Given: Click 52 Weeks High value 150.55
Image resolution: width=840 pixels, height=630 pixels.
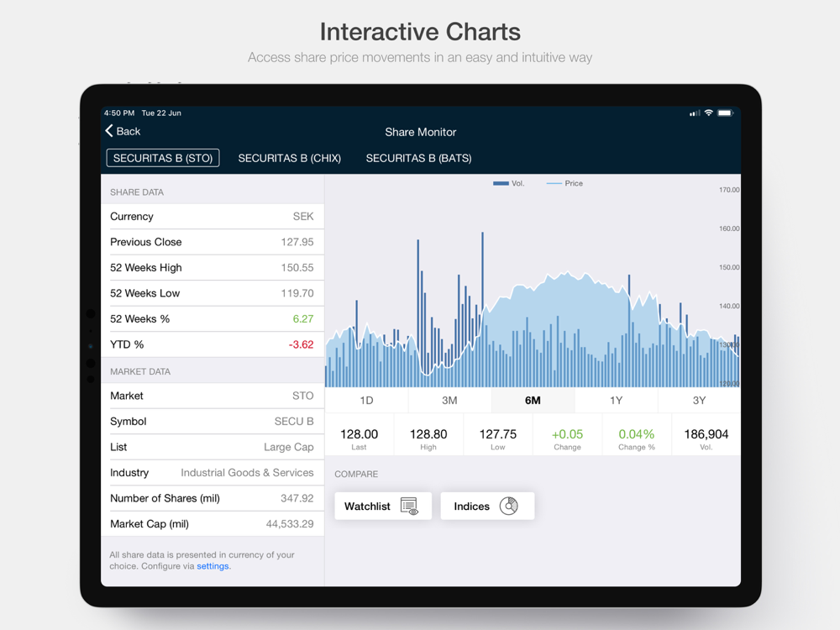Looking at the screenshot, I should click(297, 268).
